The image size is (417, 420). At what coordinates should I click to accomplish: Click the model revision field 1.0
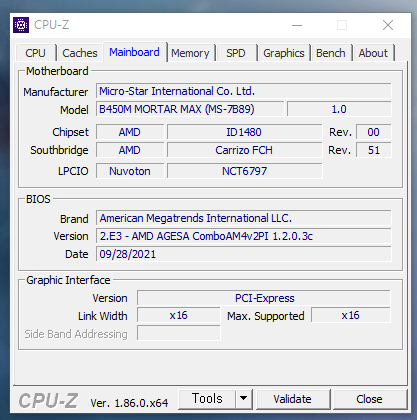tap(339, 109)
